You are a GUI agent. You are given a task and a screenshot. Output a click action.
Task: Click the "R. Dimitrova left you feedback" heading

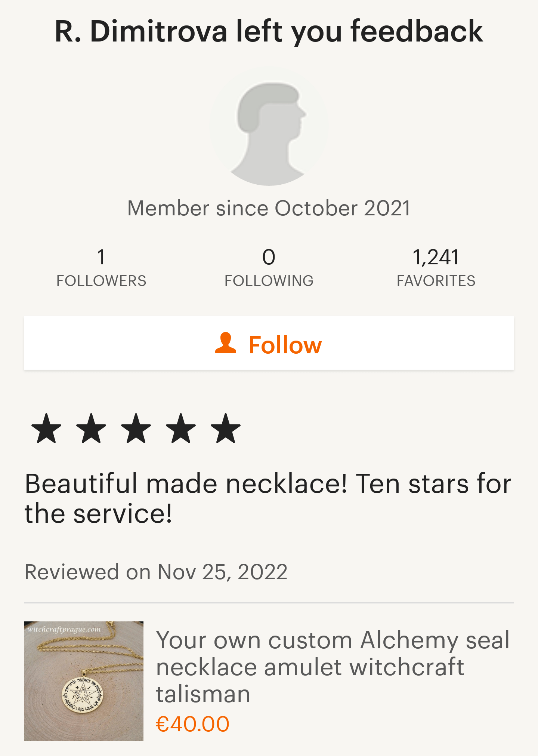pyautogui.click(x=269, y=31)
